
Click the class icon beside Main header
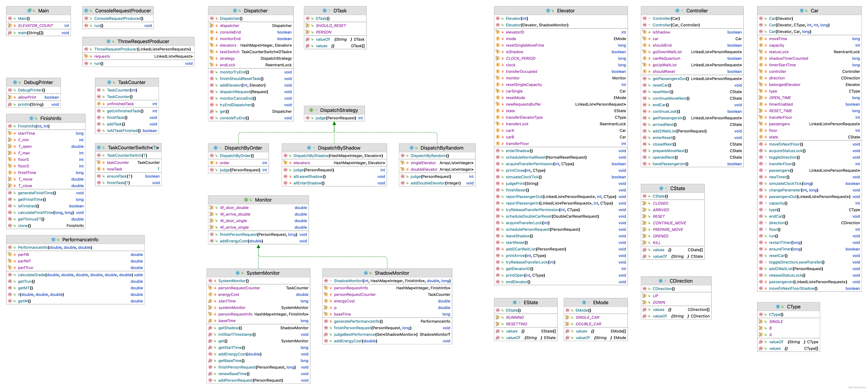pos(30,10)
